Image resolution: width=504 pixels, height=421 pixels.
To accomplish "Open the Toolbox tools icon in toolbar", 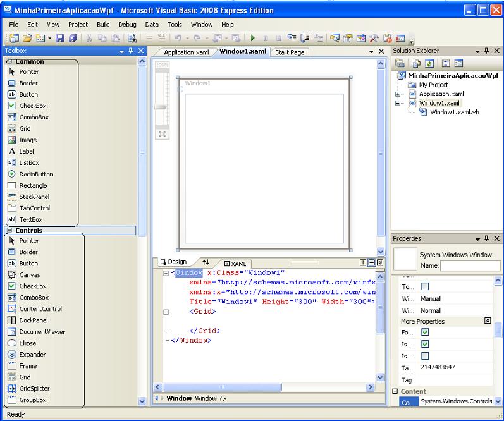I will pos(374,38).
